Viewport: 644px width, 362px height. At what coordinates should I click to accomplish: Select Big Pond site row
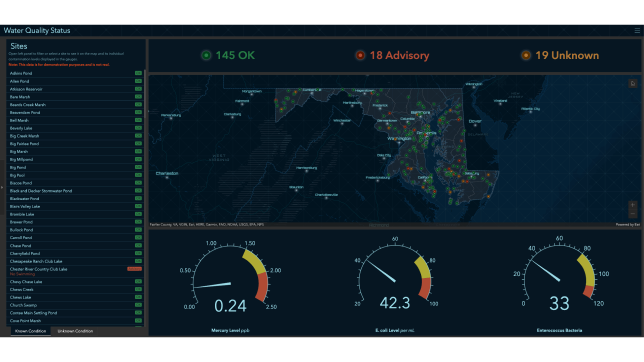pos(76,167)
